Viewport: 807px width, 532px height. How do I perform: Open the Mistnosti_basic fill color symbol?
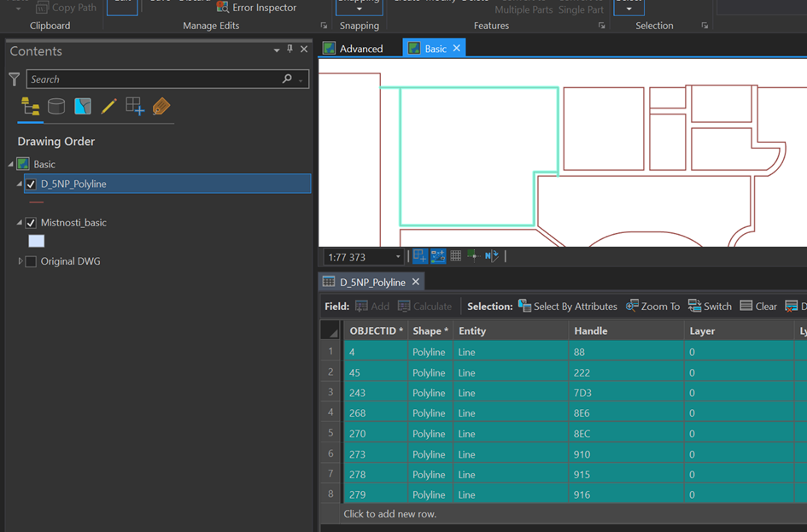(36, 242)
